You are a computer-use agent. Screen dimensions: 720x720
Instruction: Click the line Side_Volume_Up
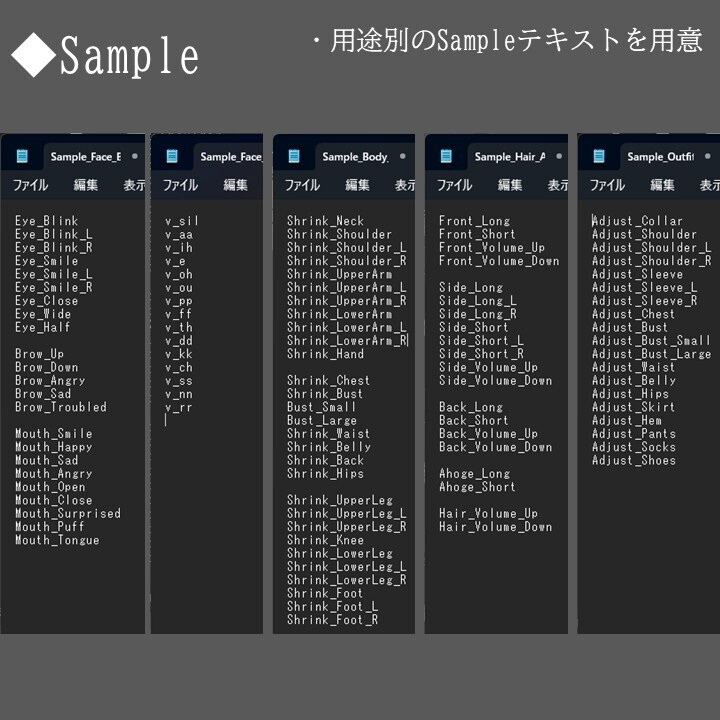click(x=488, y=367)
